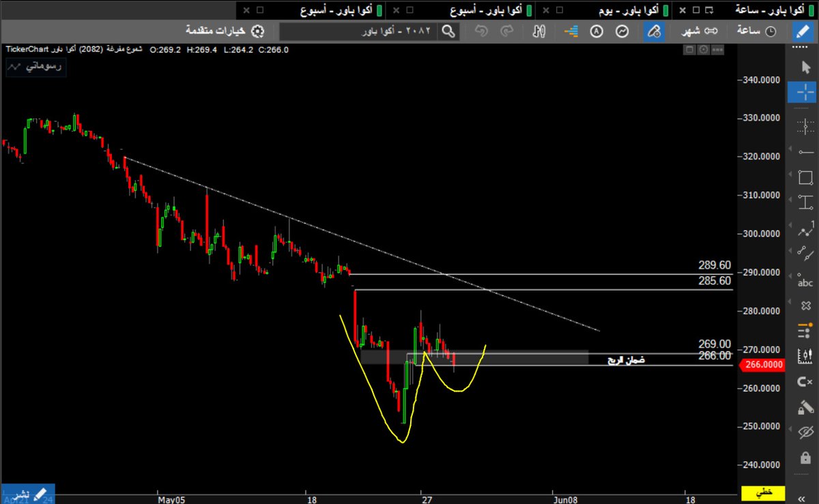Toggle the hide drawings eye icon
Viewport: 819px width, 504px height.
coord(805,432)
